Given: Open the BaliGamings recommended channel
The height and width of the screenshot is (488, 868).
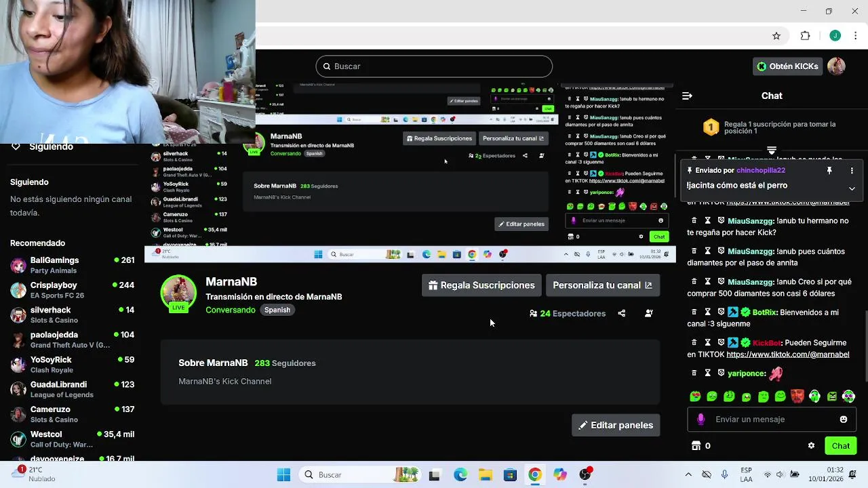Looking at the screenshot, I should coord(73,265).
